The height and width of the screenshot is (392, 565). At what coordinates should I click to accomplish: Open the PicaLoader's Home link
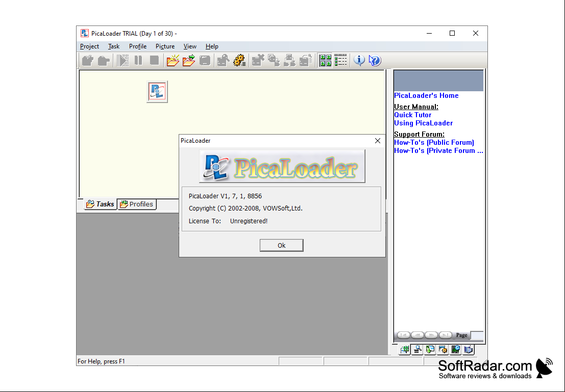coord(426,95)
